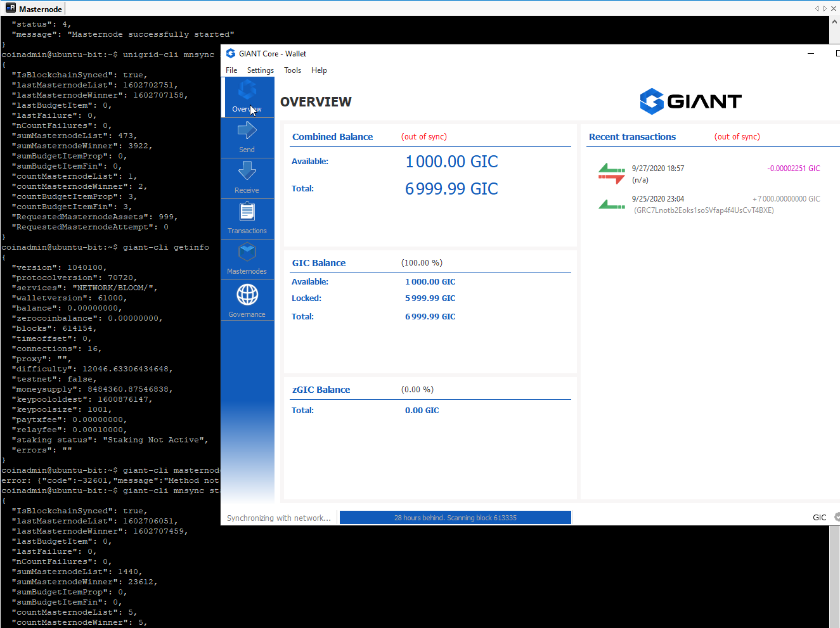Open the File menu
This screenshot has height=628, width=840.
(231, 70)
